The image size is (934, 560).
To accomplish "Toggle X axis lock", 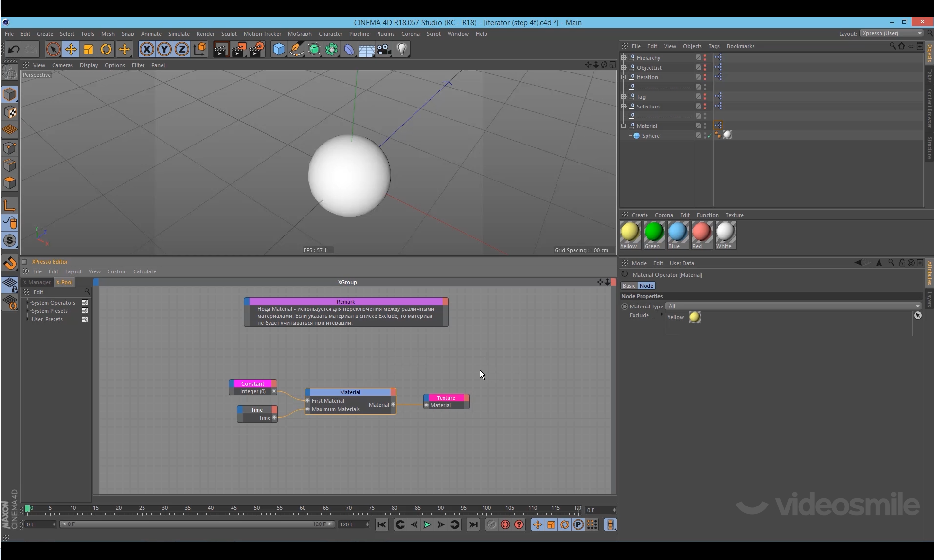I will coord(146,49).
